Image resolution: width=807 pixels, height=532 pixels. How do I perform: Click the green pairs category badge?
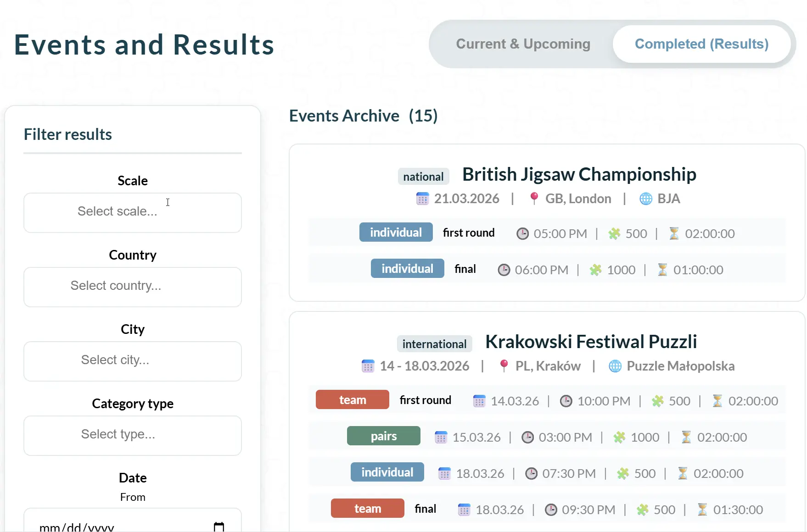click(383, 436)
